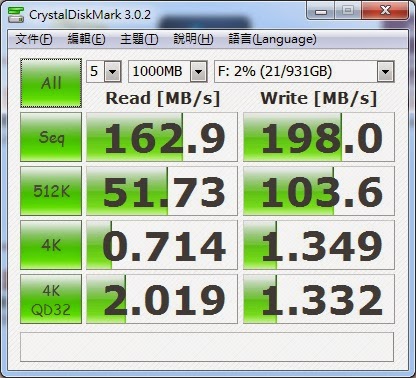
Task: Click the 4K QD32 write result 1.332
Action: pos(319,299)
